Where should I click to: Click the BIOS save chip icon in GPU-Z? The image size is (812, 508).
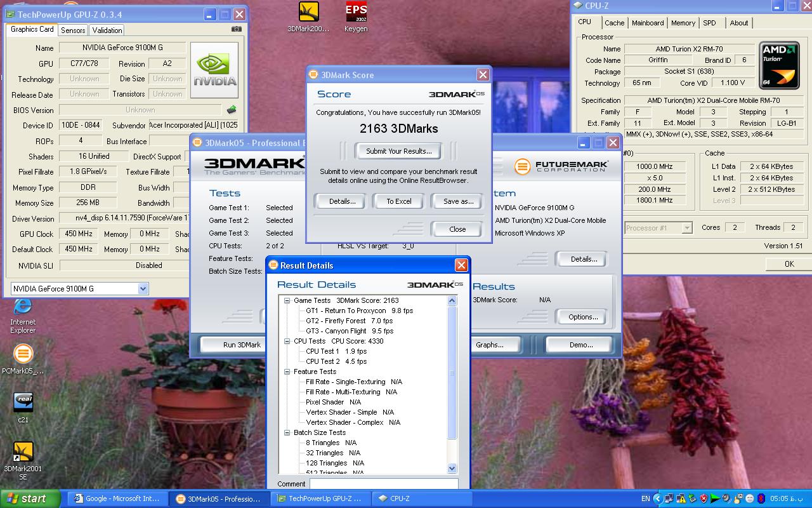click(232, 110)
